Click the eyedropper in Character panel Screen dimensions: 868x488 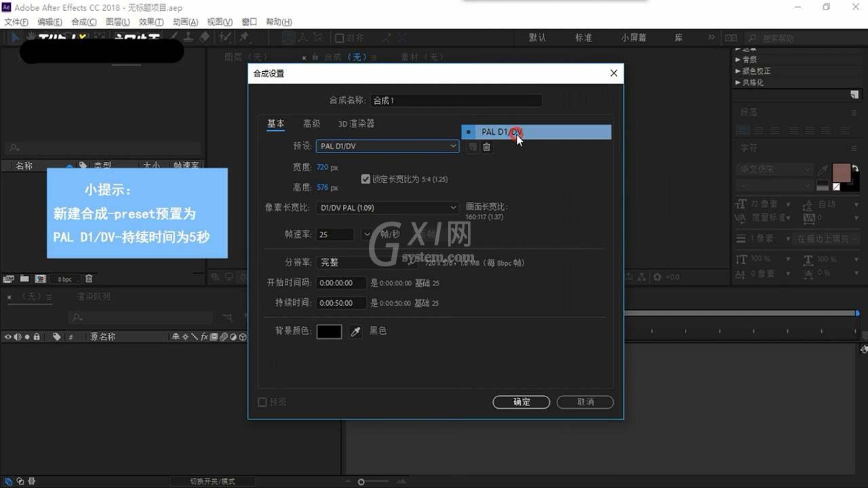[823, 169]
